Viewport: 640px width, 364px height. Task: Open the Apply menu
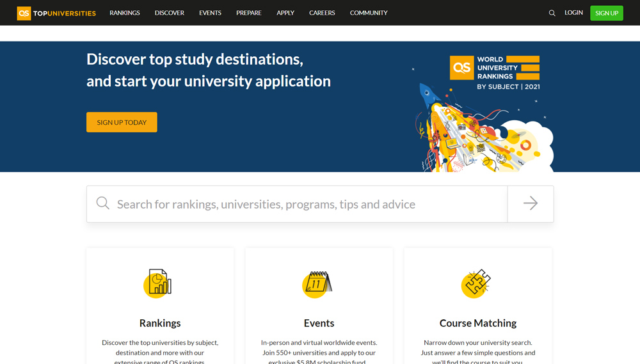pos(285,13)
